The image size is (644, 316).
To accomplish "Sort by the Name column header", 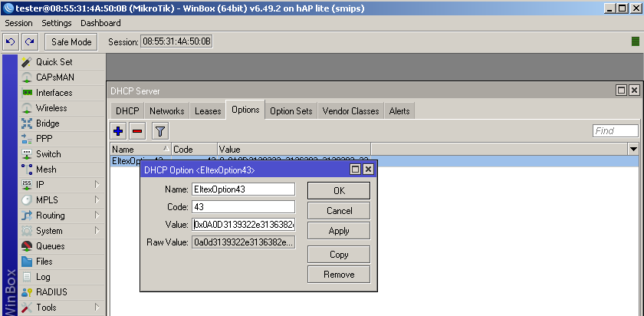I will pos(141,149).
